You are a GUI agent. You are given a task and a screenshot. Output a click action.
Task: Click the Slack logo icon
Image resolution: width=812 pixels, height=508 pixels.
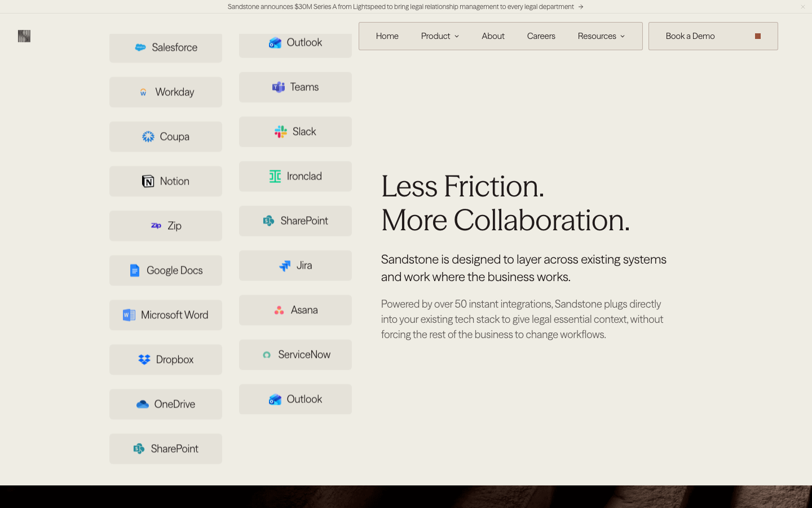point(281,132)
